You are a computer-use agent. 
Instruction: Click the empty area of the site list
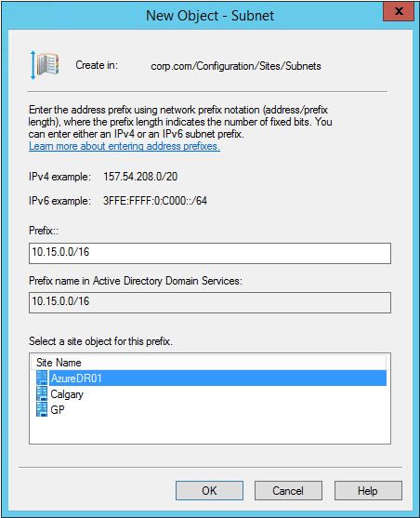tap(210, 430)
